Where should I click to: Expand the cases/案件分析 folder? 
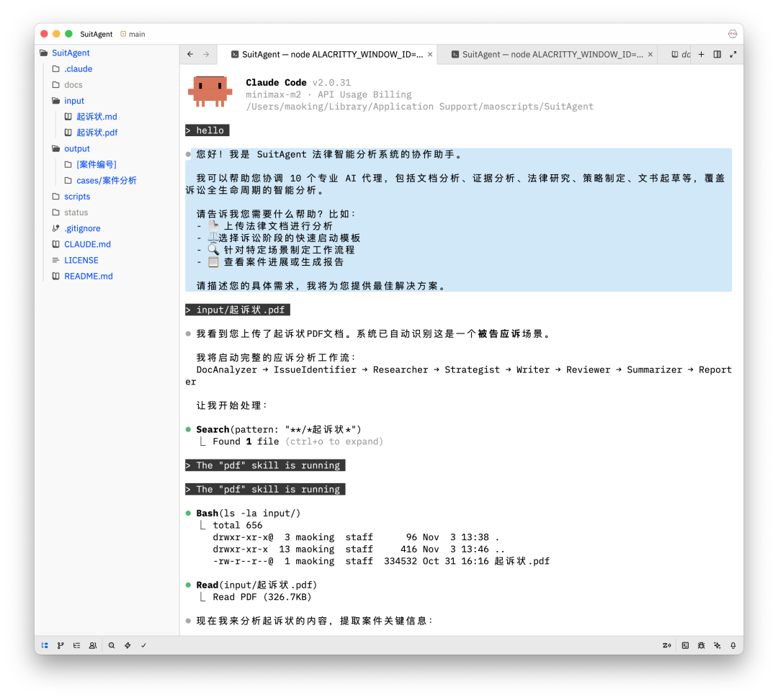point(106,180)
